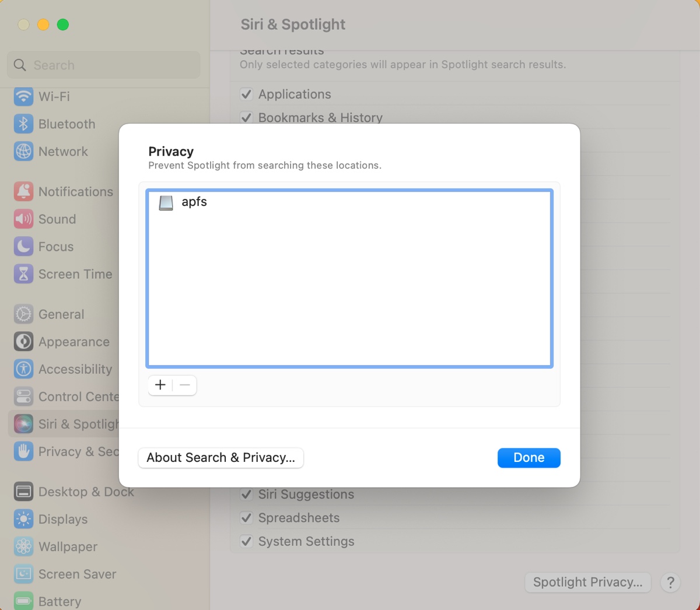This screenshot has width=700, height=610.
Task: Open Battery settings label
Action: pos(60,601)
